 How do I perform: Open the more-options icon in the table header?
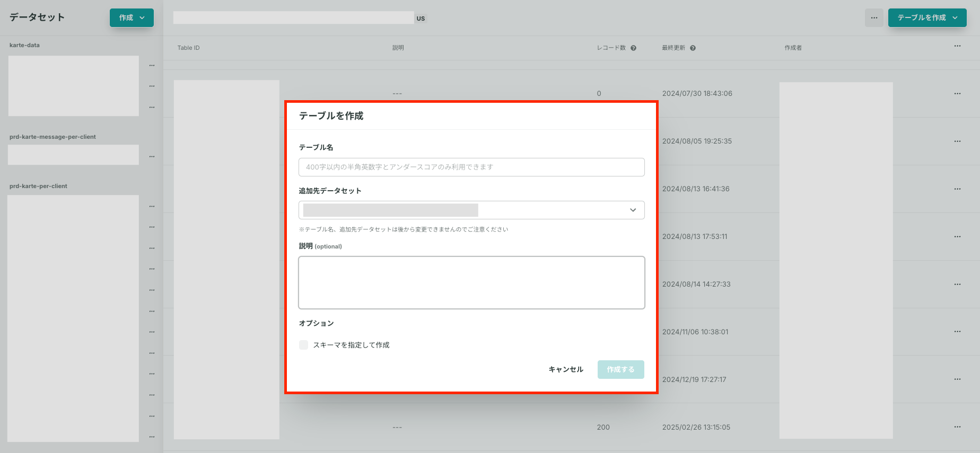pyautogui.click(x=957, y=46)
